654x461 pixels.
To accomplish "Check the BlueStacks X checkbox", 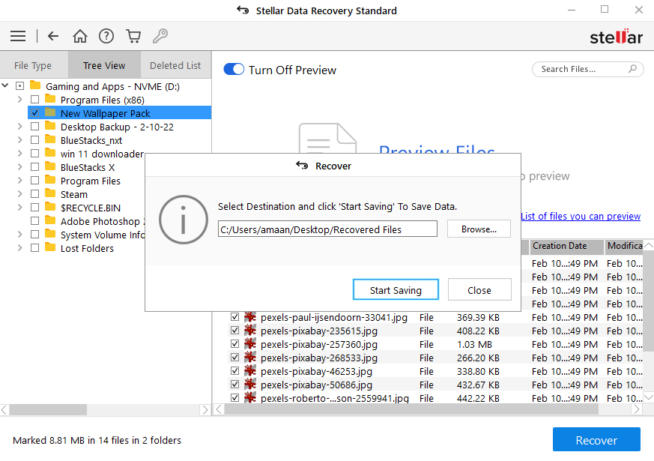I will click(35, 167).
